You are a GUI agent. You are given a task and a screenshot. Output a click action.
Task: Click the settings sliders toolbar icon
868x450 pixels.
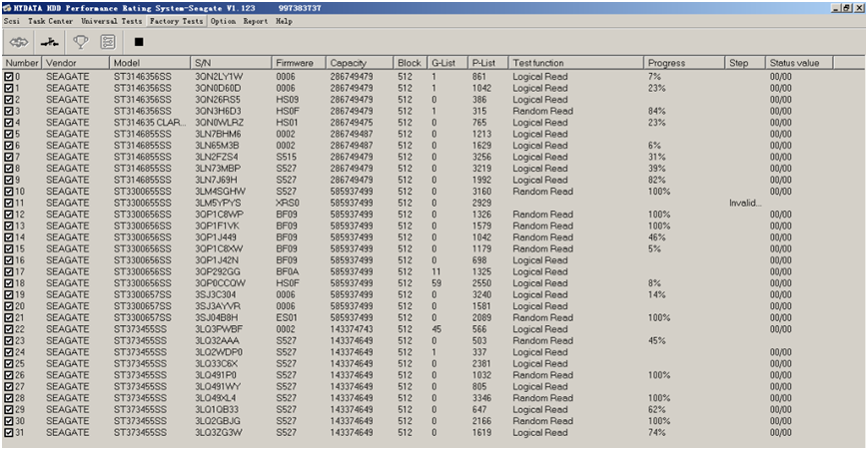point(108,42)
